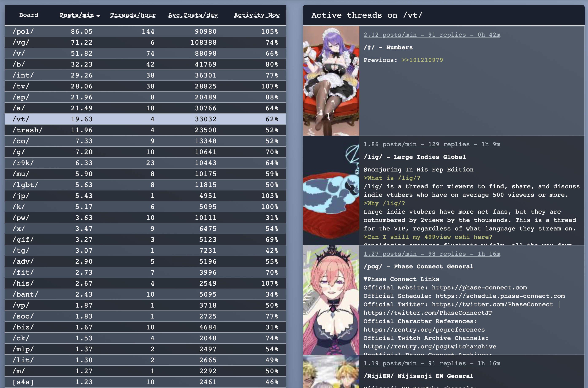The height and width of the screenshot is (388, 588).
Task: Open the Phase Connect General thumbnail
Action: point(331,300)
